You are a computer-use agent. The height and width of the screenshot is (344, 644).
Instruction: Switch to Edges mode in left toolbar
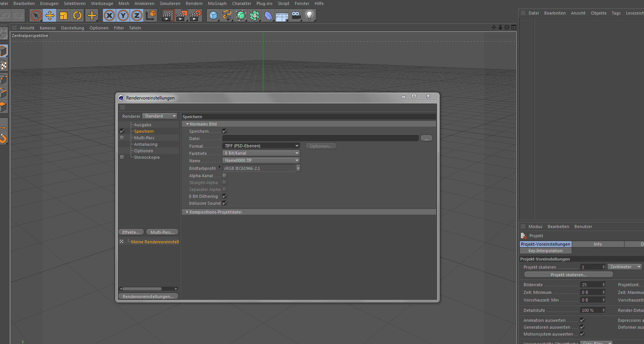[x=3, y=93]
